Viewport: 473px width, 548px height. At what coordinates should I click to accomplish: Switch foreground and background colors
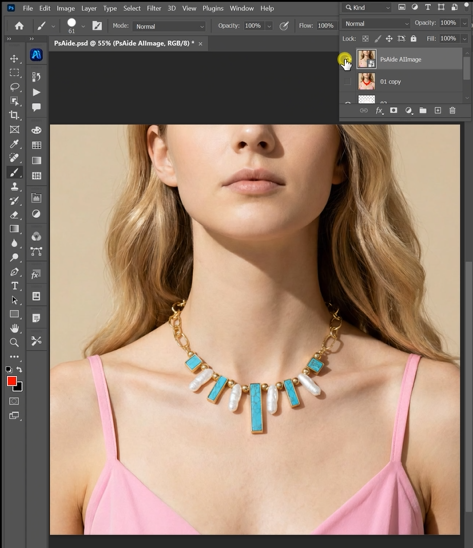coord(19,370)
